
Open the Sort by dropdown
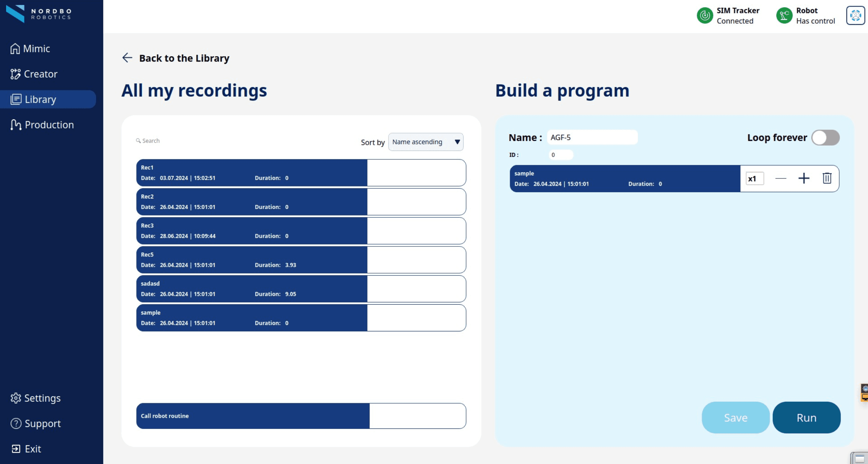click(425, 142)
